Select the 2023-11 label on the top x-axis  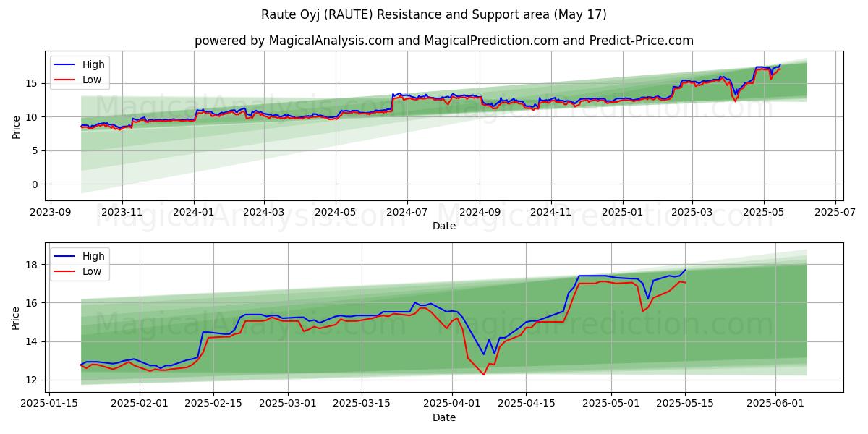click(122, 213)
